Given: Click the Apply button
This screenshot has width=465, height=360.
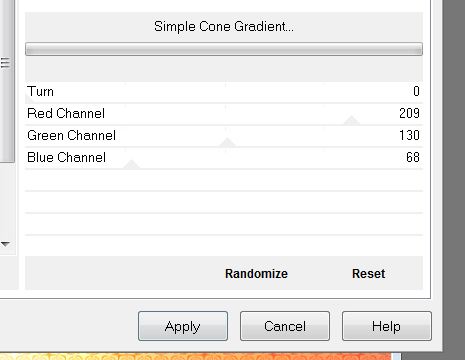Looking at the screenshot, I should [183, 326].
